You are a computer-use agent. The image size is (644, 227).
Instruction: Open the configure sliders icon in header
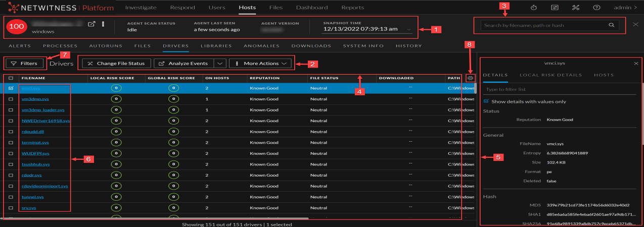tap(555, 8)
